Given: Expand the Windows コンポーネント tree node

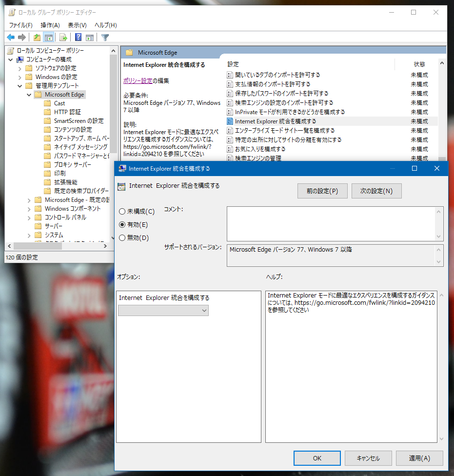Looking at the screenshot, I should (28, 208).
